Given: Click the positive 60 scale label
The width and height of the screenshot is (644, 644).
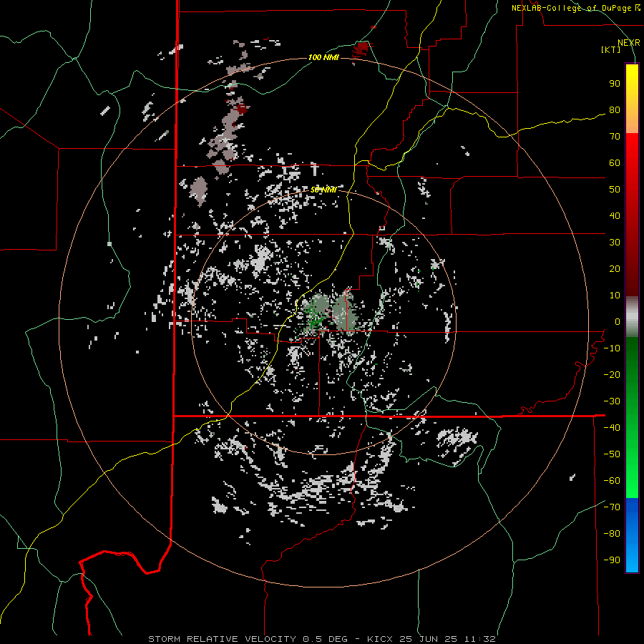Looking at the screenshot, I should 615,163.
